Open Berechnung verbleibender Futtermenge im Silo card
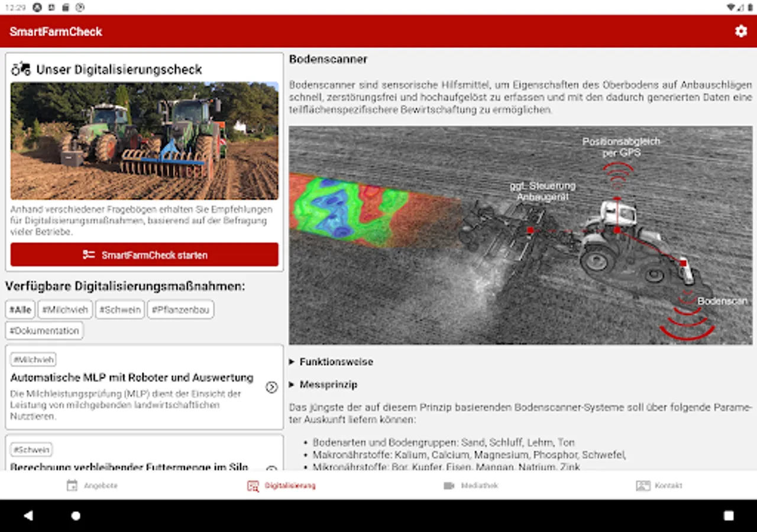Screen dimensions: 757x532 coord(144,454)
